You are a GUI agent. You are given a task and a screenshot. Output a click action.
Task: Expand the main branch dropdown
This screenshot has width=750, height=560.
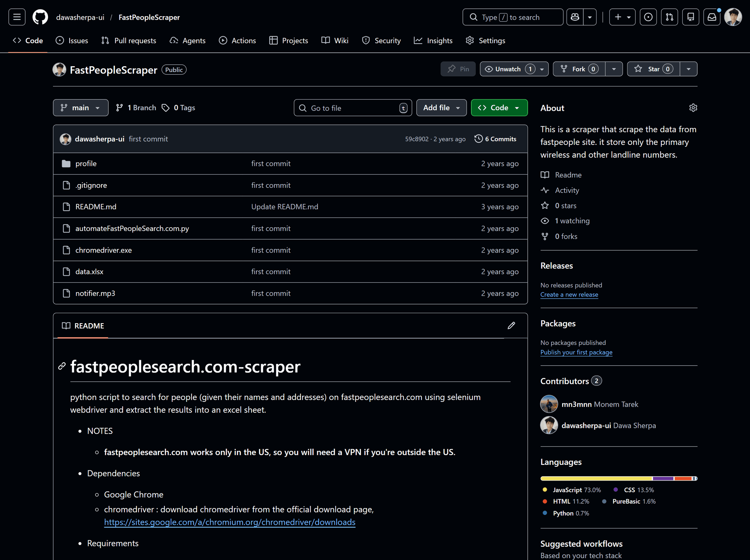pyautogui.click(x=81, y=108)
